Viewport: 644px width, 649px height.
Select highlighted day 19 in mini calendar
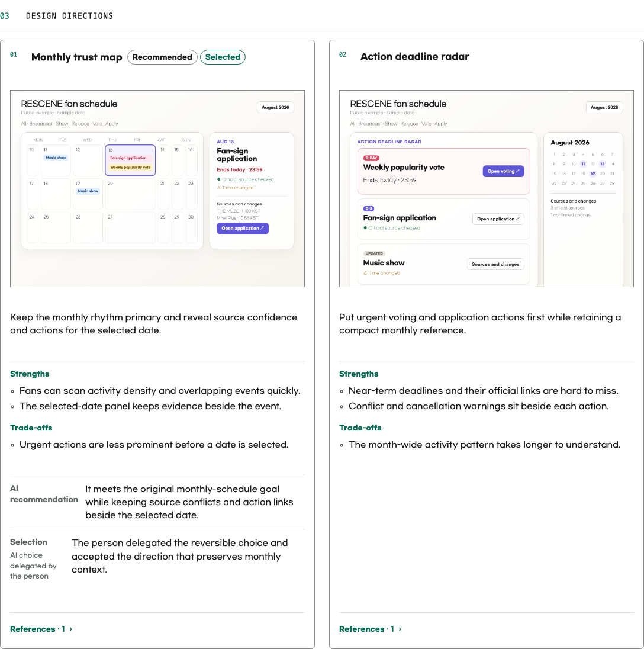point(593,174)
